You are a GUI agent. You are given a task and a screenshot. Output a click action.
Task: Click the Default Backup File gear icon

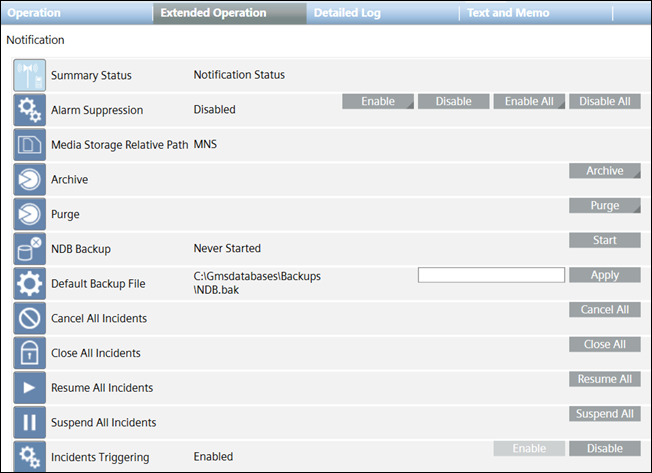(30, 284)
